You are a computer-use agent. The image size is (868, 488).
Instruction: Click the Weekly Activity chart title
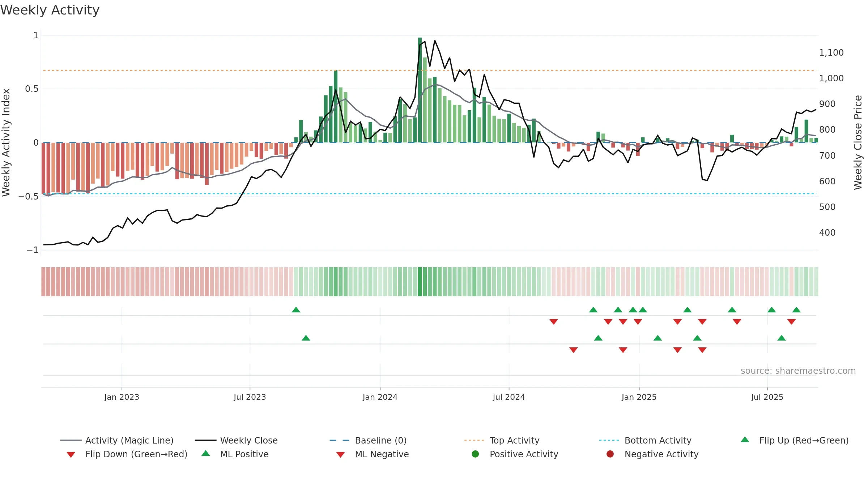tap(50, 10)
